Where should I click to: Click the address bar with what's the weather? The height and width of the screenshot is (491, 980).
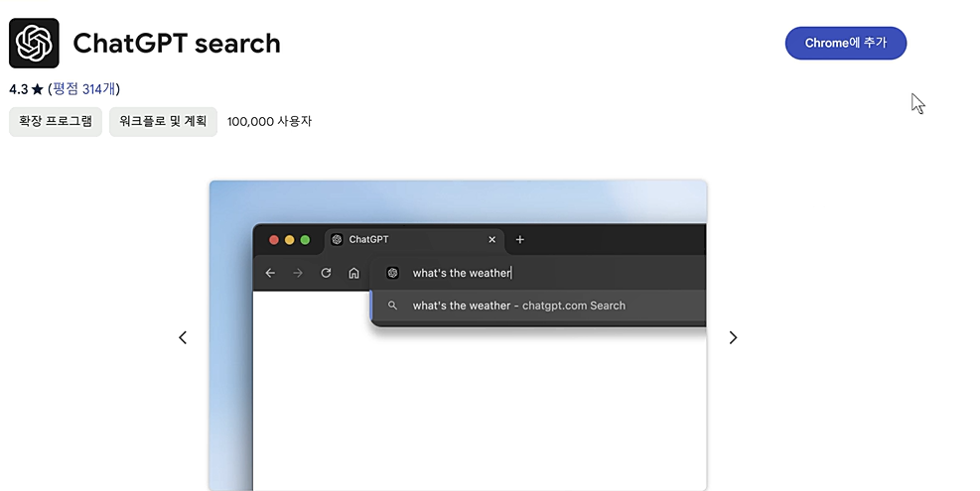pyautogui.click(x=539, y=273)
